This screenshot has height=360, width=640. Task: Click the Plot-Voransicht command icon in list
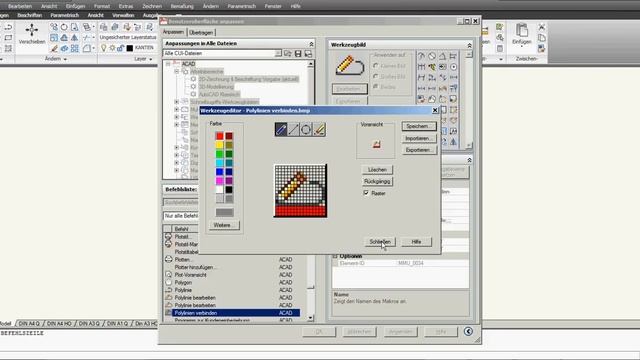pyautogui.click(x=169, y=275)
